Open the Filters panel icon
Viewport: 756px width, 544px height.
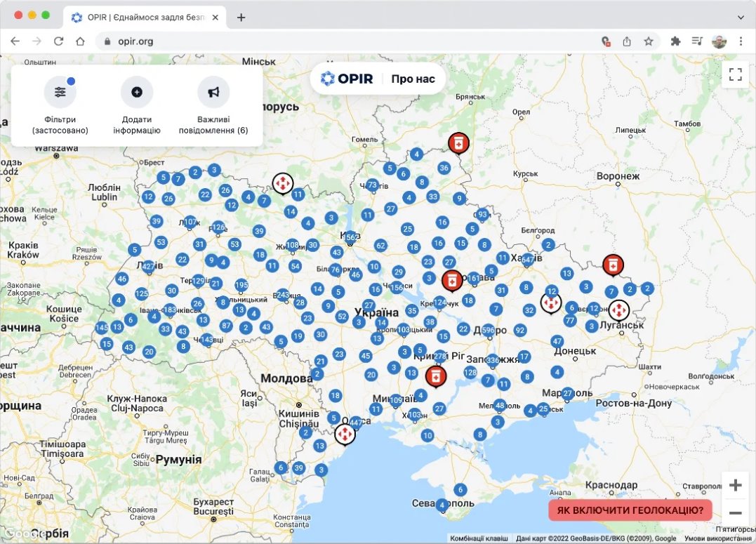(60, 92)
